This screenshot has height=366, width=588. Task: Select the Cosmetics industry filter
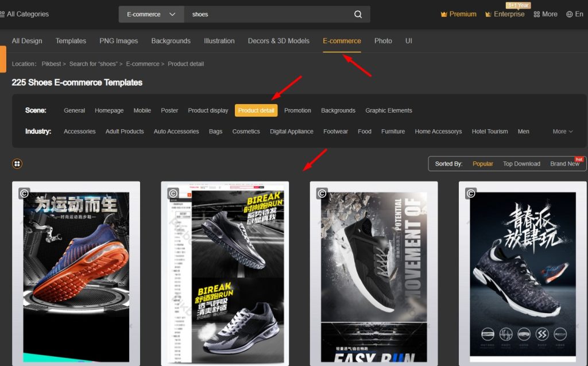tap(246, 131)
